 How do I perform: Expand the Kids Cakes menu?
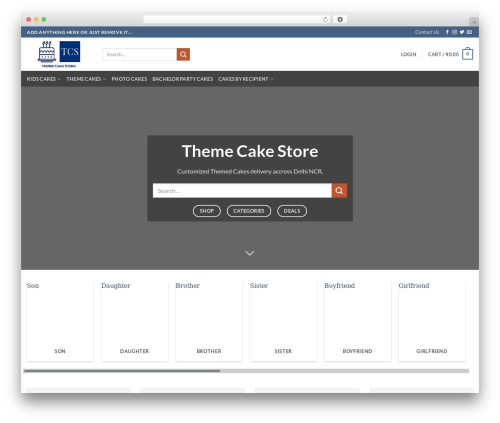44,79
